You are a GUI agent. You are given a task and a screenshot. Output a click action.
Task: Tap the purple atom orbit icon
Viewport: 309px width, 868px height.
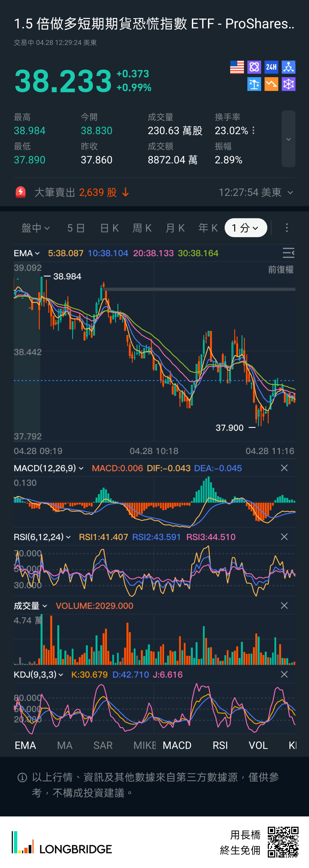point(254,67)
